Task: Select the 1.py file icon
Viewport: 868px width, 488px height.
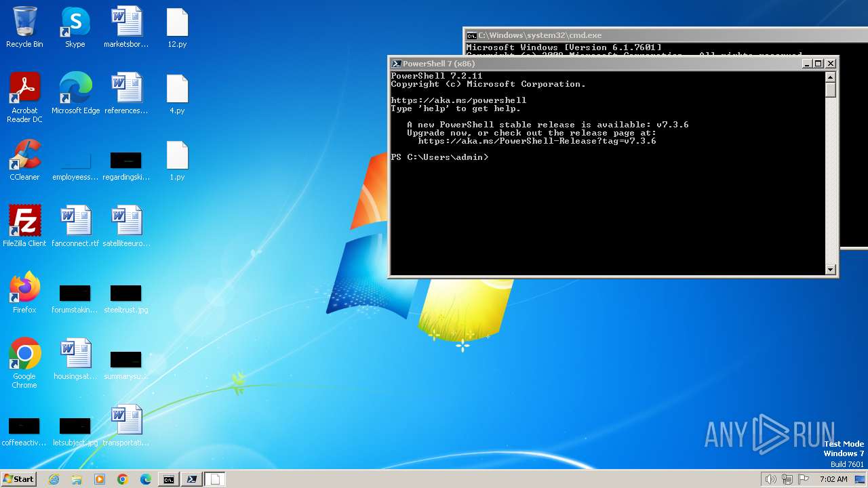Action: (x=177, y=160)
